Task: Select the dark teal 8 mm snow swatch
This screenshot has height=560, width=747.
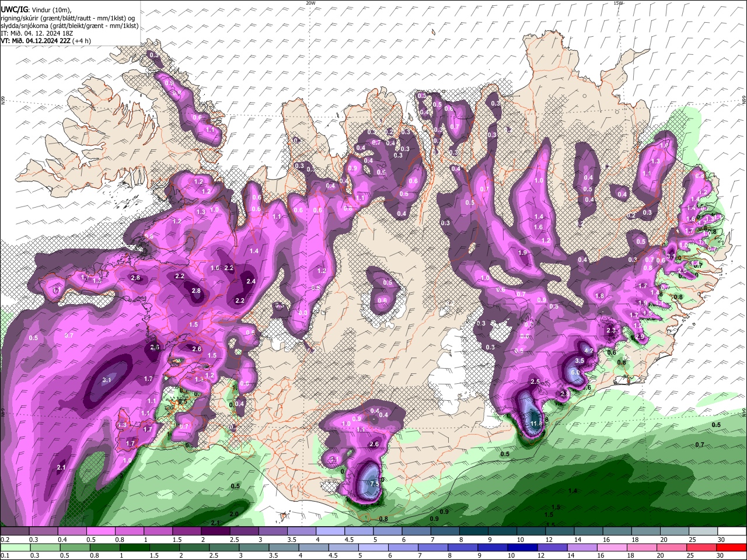Action: pyautogui.click(x=473, y=531)
